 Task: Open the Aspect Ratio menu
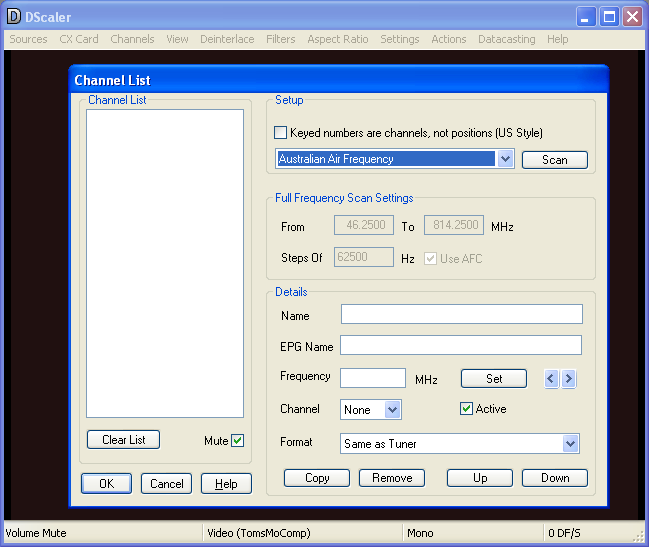tap(337, 39)
